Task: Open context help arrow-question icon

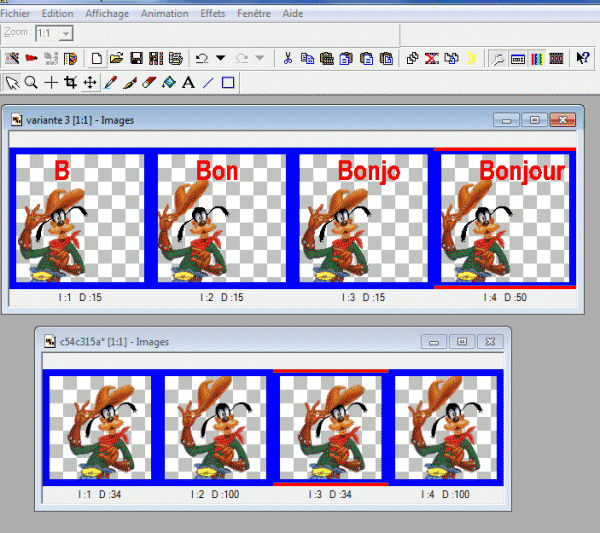Action: click(x=583, y=59)
